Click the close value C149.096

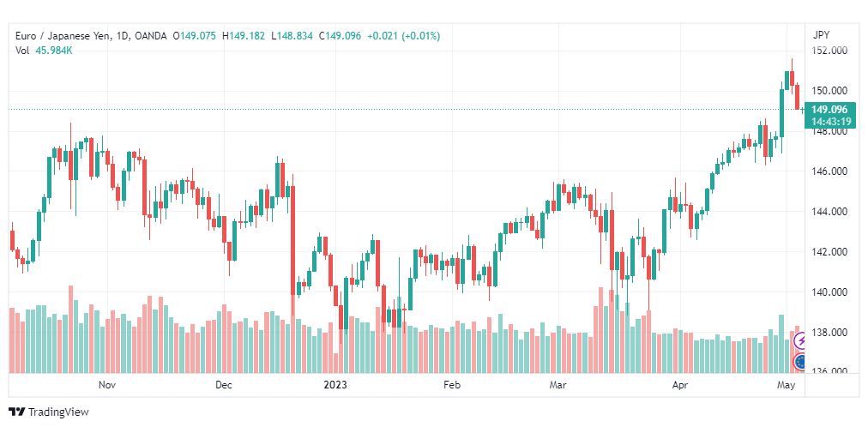point(340,36)
